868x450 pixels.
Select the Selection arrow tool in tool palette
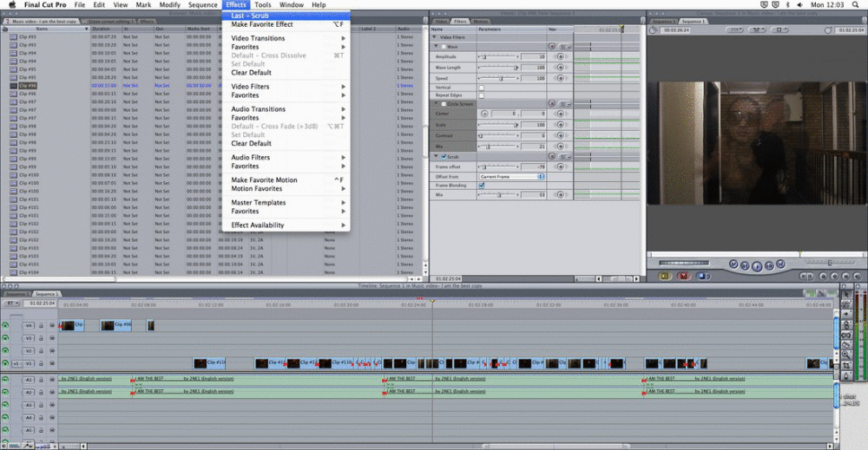pyautogui.click(x=847, y=295)
